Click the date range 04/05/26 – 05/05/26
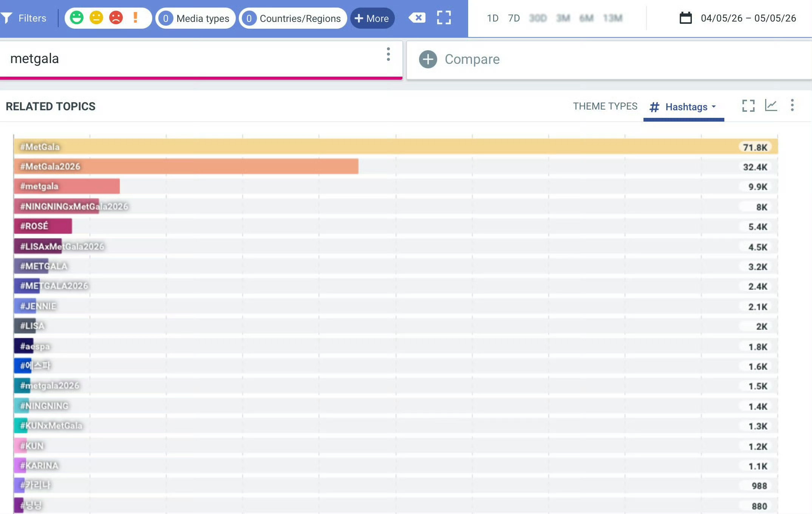The height and width of the screenshot is (514, 812). [x=748, y=18]
